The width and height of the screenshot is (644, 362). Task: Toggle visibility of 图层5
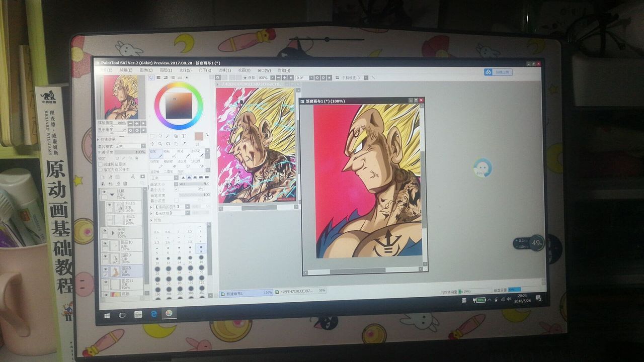point(106,269)
